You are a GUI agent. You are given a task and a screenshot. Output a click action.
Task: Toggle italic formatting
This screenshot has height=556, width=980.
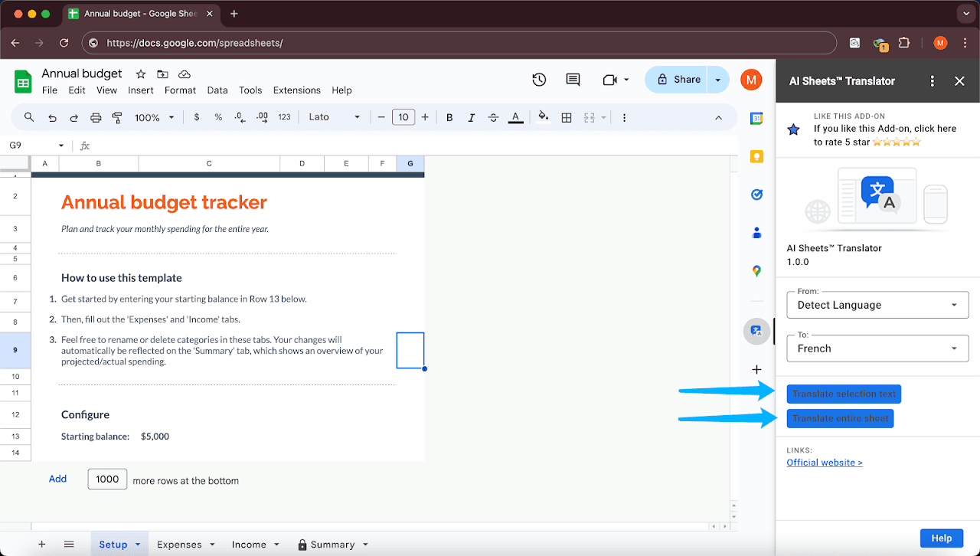(x=471, y=117)
